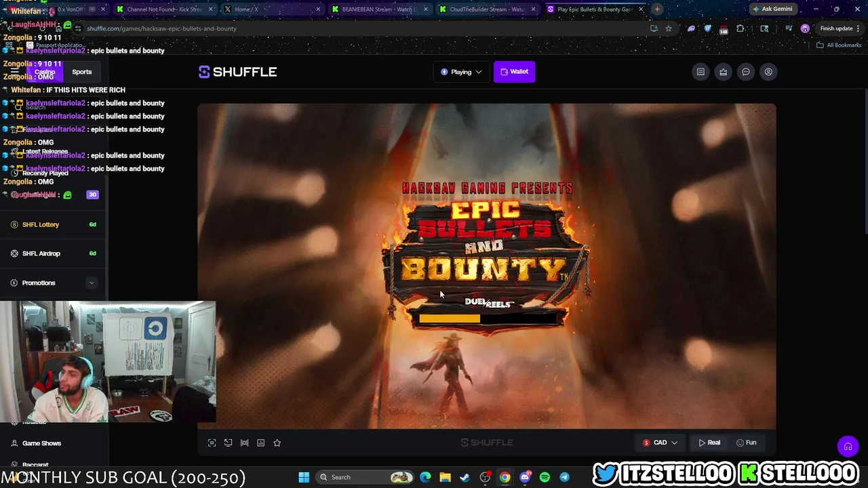Open the bet slip list icon in header

point(701,72)
